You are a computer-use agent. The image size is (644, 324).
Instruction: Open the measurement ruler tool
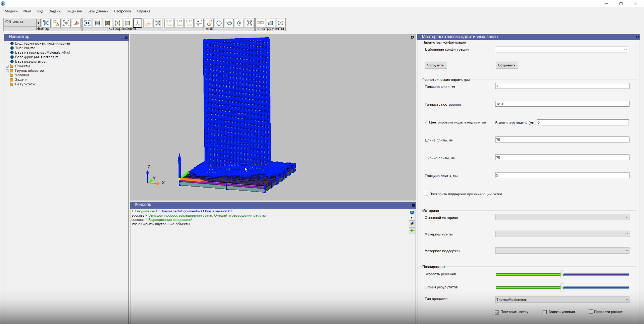[261, 23]
